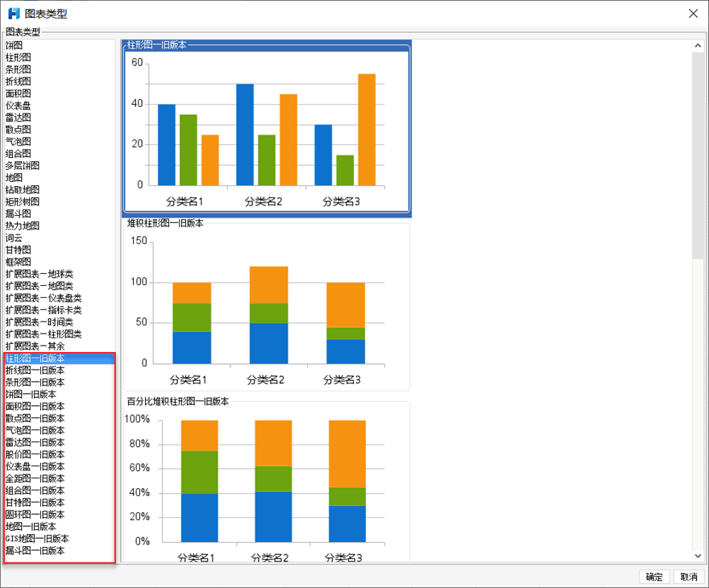Select 柱形图 chart type
The width and height of the screenshot is (709, 588).
point(18,57)
